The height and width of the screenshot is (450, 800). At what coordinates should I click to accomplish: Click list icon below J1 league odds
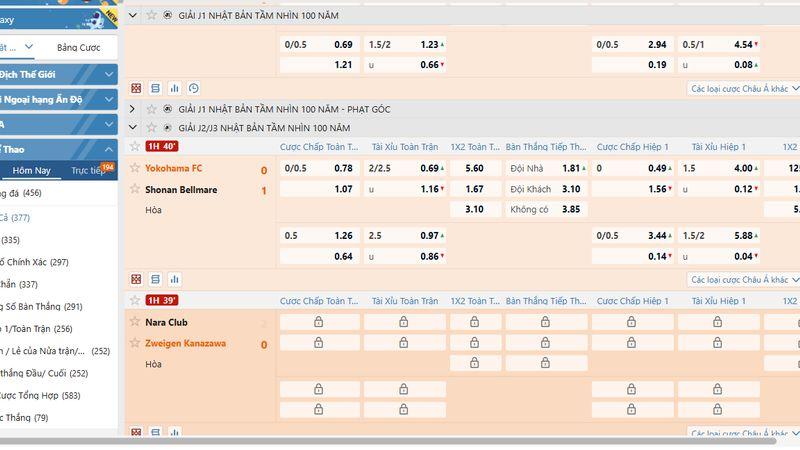(155, 88)
